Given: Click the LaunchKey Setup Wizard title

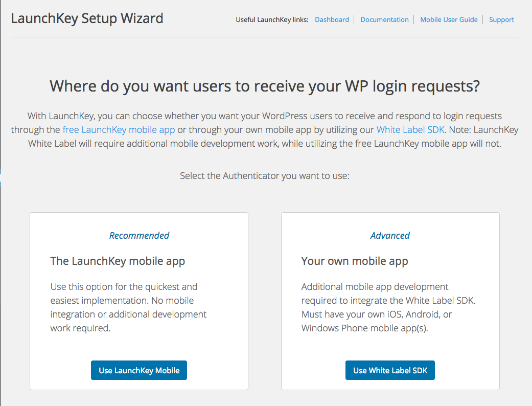Looking at the screenshot, I should pyautogui.click(x=87, y=18).
